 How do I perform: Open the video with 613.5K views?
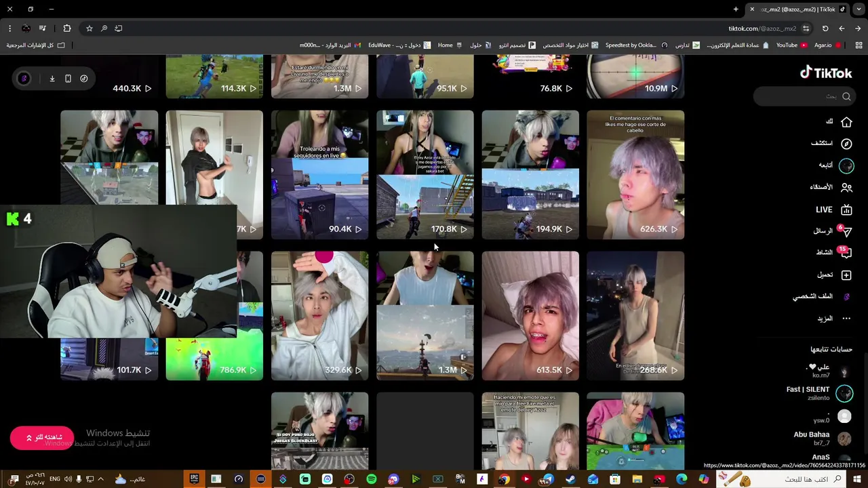[x=530, y=316]
